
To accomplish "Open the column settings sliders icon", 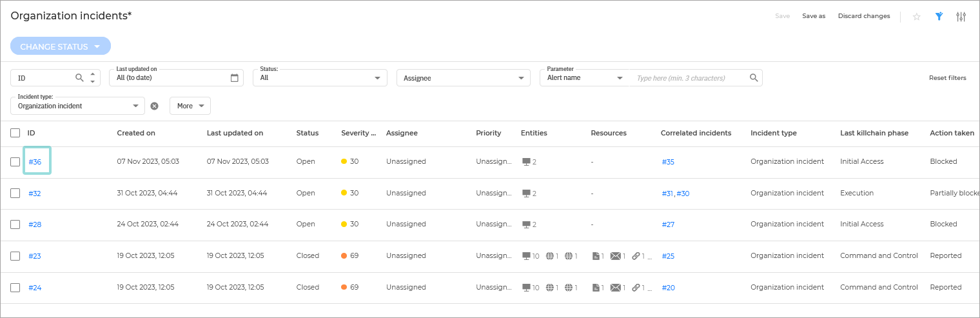I will tap(961, 17).
